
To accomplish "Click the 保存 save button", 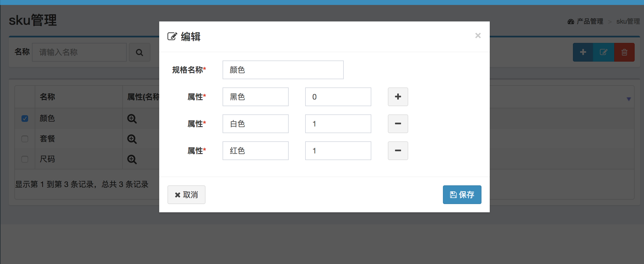I will 462,195.
